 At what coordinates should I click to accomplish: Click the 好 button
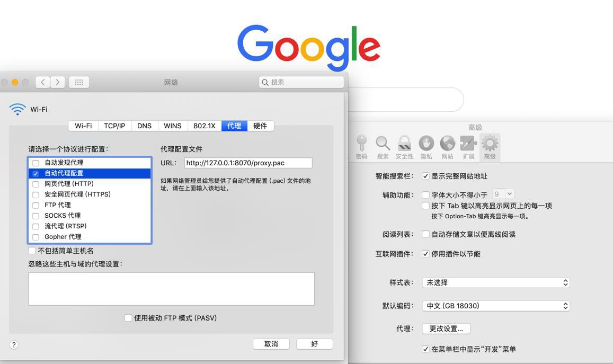click(314, 344)
